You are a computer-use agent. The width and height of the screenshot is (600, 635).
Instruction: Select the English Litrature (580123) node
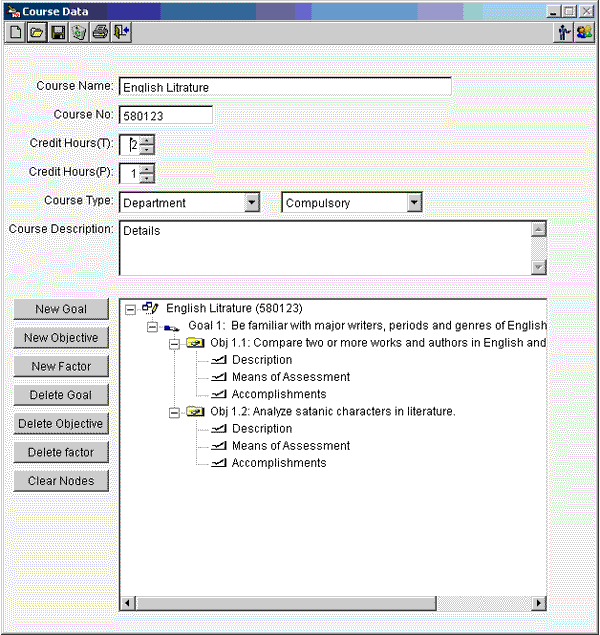pyautogui.click(x=234, y=309)
